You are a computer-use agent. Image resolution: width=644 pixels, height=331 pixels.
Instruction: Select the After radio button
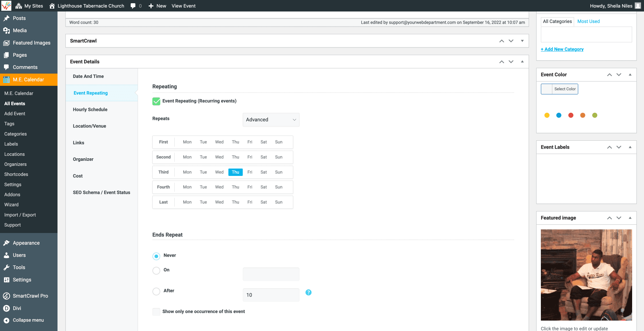[156, 291]
